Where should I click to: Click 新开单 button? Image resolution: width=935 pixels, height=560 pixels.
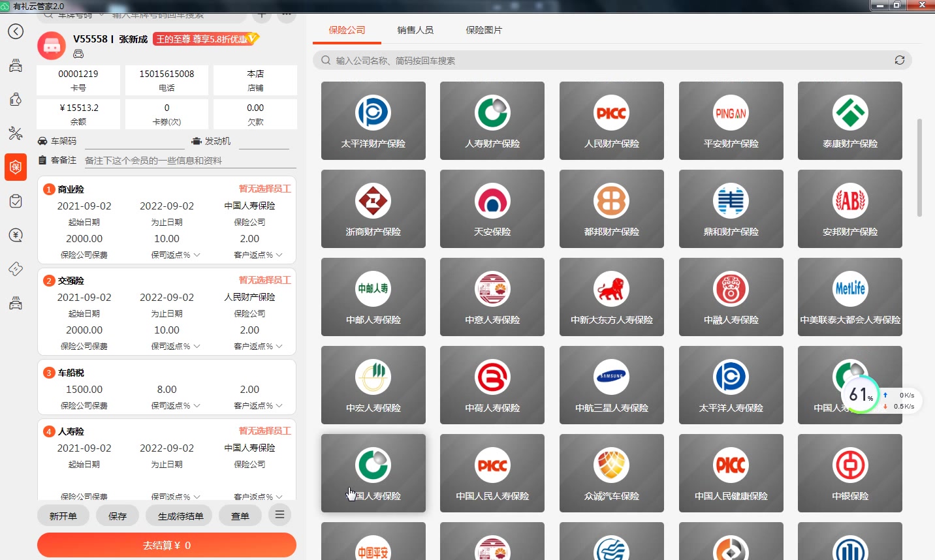pos(63,516)
